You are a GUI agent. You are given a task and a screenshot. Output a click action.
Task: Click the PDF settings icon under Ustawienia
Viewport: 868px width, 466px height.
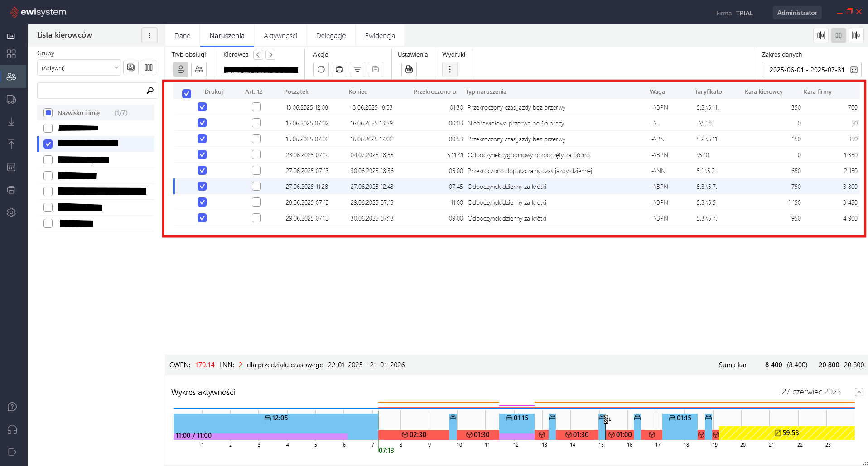(409, 69)
